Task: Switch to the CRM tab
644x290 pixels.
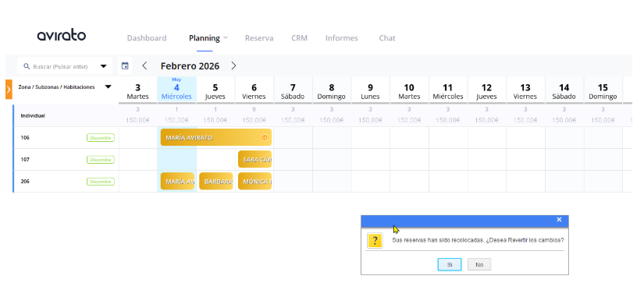Action: 300,38
